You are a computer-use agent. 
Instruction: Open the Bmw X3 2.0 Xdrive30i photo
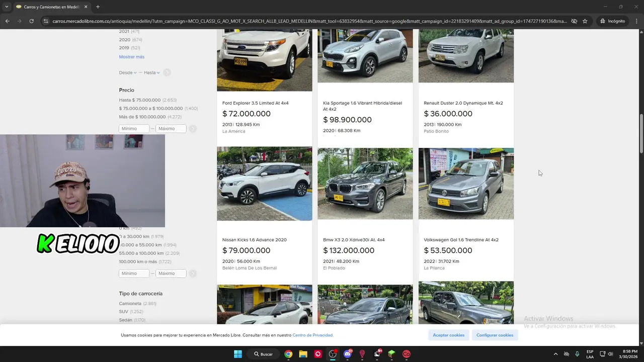click(365, 184)
